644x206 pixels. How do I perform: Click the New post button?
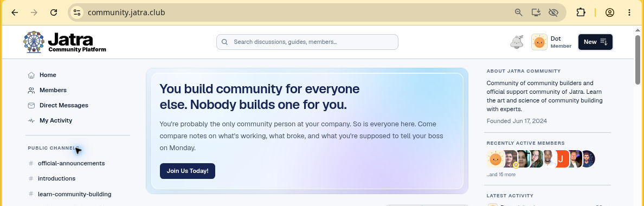pos(595,42)
